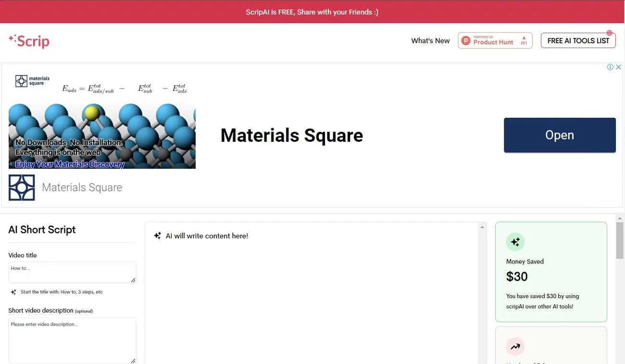Click the sparkle icon beside the title hint
This screenshot has height=364, width=625.
tap(13, 292)
